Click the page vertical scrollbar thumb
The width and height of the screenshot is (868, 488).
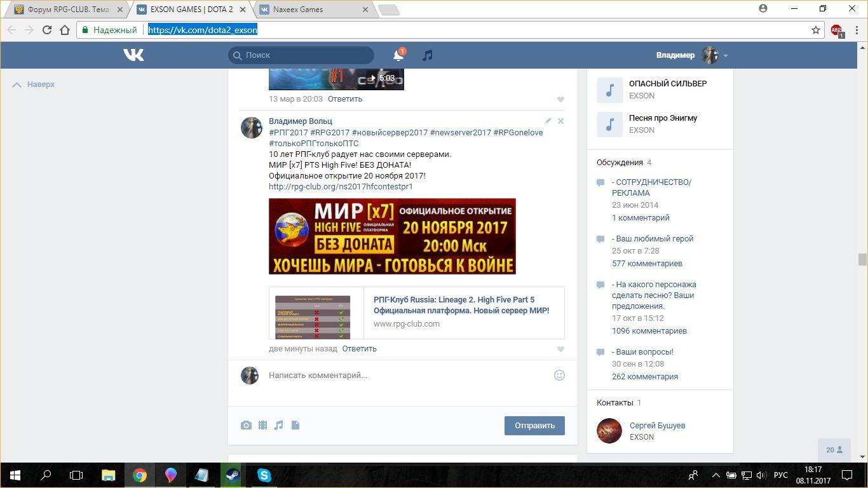pyautogui.click(x=862, y=259)
